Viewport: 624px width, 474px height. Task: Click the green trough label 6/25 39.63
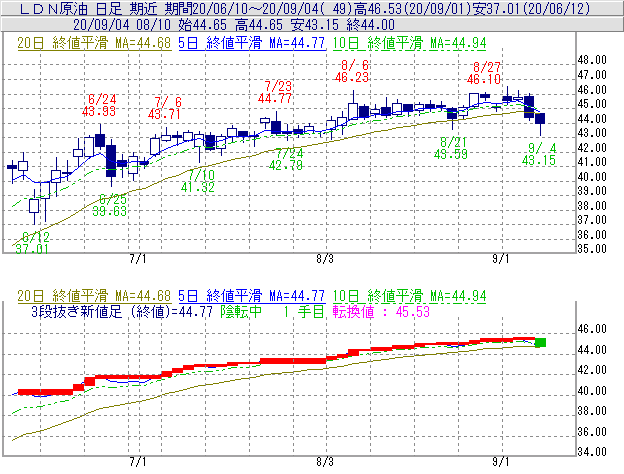(110, 205)
